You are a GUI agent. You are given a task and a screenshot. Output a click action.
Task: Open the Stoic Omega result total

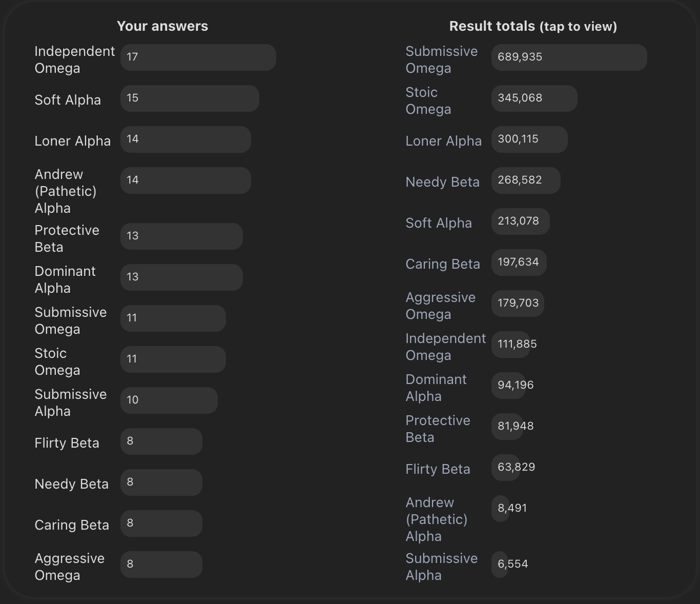(428, 100)
